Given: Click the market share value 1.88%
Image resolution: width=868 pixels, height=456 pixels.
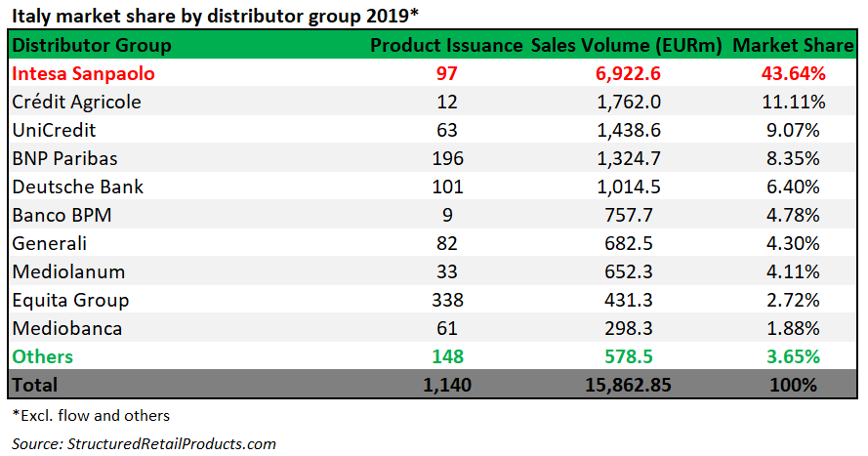Looking at the screenshot, I should click(x=793, y=329).
